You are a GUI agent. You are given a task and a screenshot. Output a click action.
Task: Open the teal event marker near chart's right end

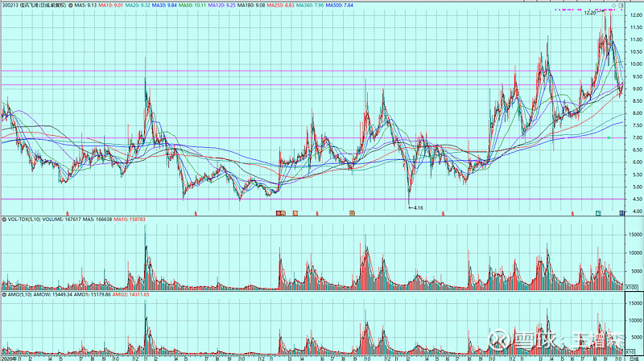coord(598,213)
